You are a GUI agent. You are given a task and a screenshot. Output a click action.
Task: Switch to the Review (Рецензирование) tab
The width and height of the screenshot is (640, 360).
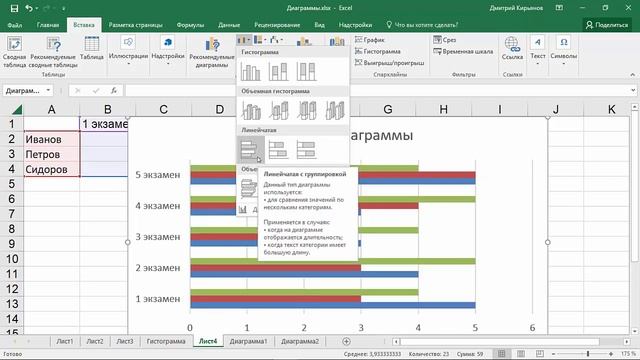[277, 25]
